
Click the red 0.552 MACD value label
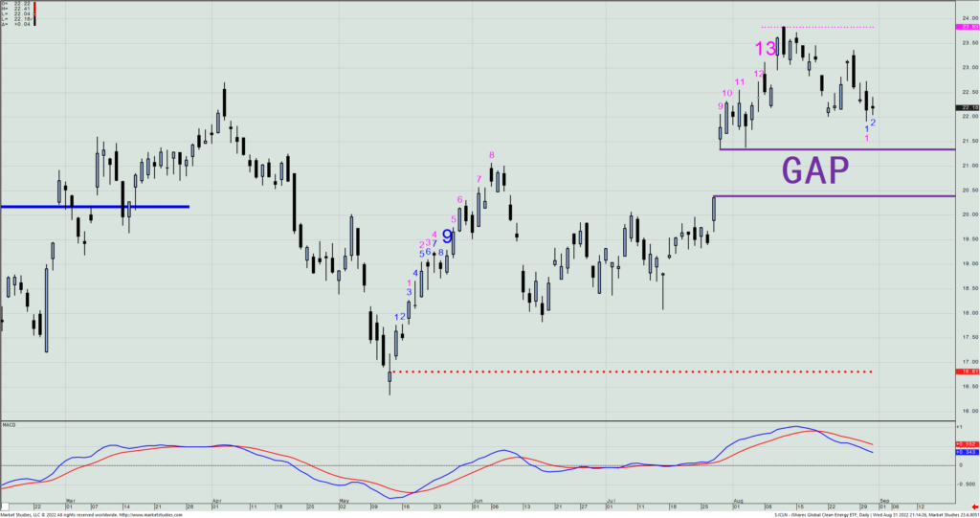click(968, 444)
